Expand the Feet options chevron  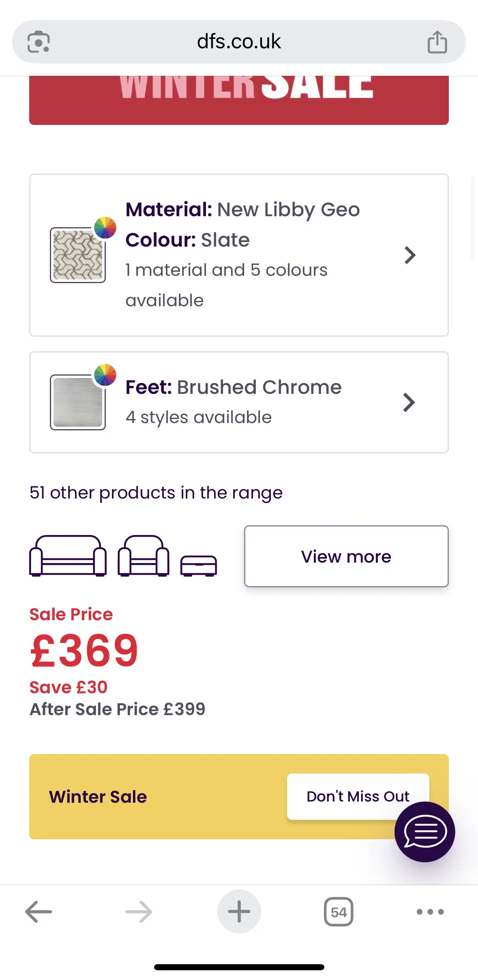(409, 402)
